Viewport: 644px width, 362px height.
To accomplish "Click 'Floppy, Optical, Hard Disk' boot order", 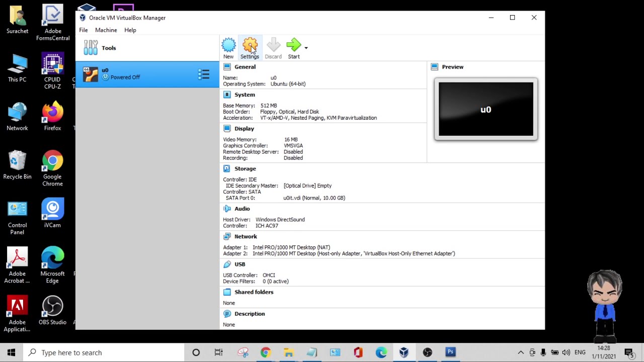I will coord(289,112).
